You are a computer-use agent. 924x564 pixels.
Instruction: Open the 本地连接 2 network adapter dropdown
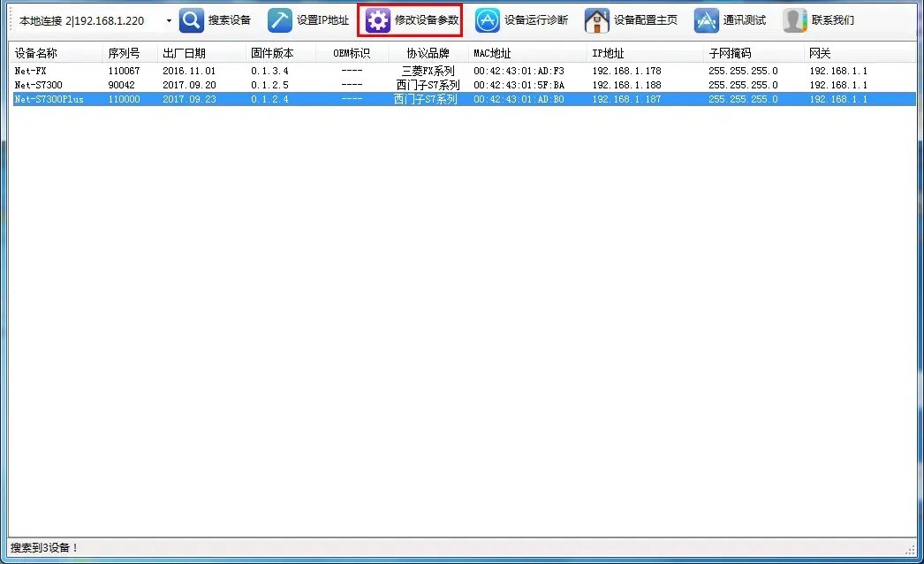click(169, 20)
